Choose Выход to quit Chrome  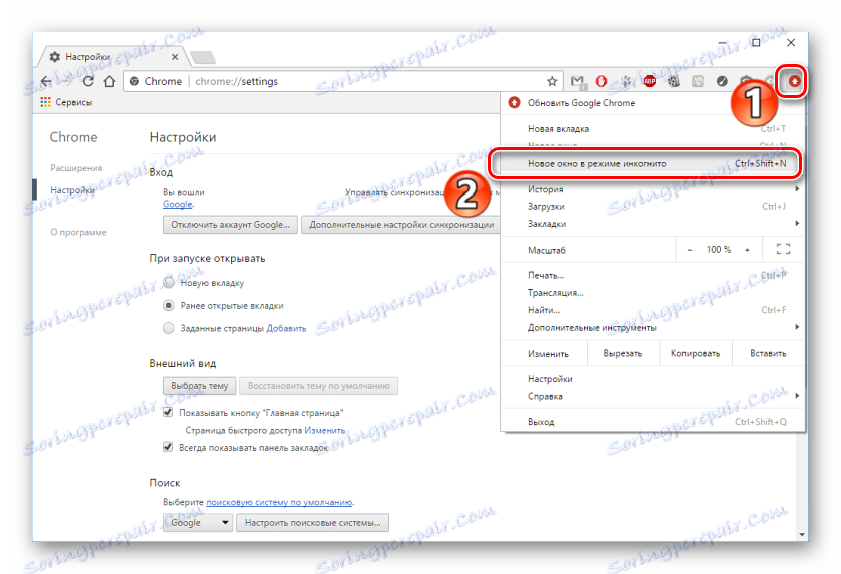tap(653, 422)
